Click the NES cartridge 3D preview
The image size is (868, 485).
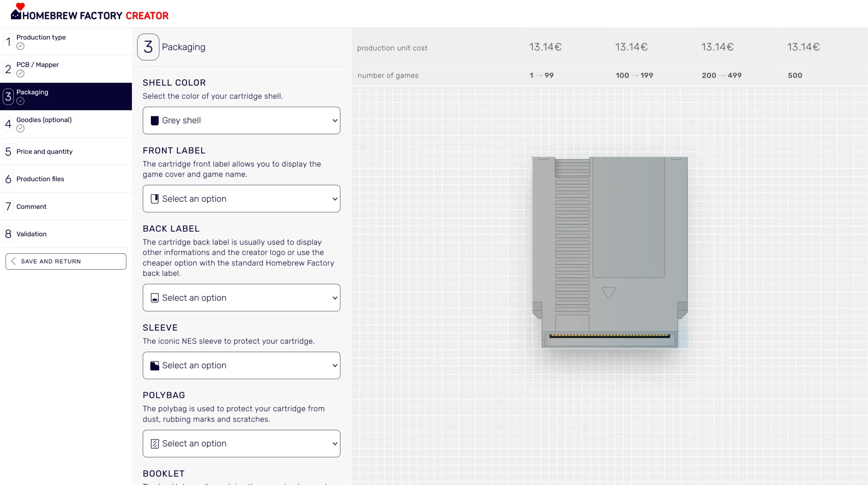[x=610, y=252]
